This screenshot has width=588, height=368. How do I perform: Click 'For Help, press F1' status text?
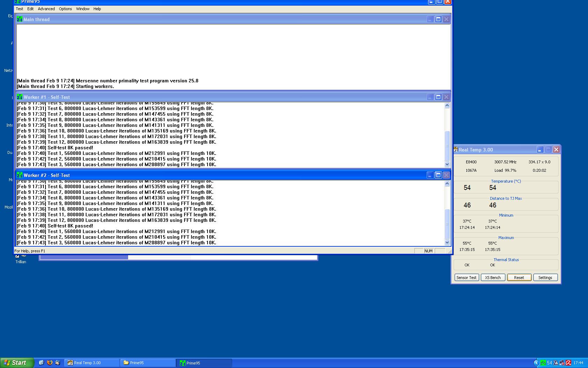(x=30, y=251)
